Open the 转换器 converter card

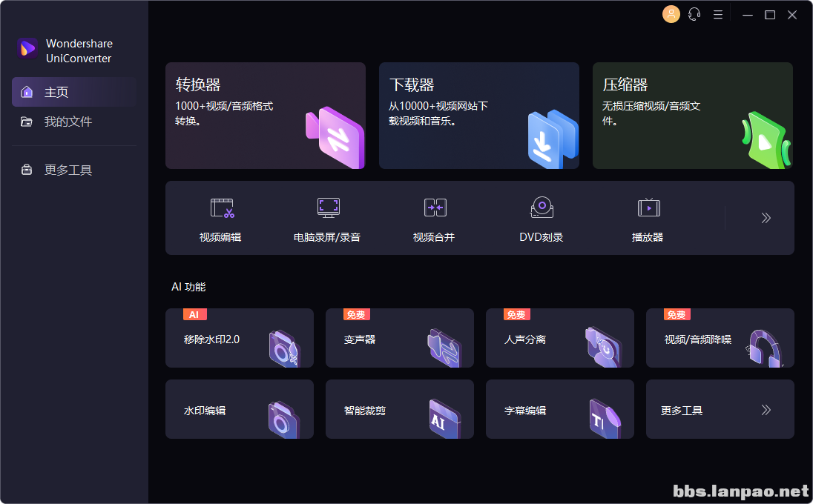265,116
